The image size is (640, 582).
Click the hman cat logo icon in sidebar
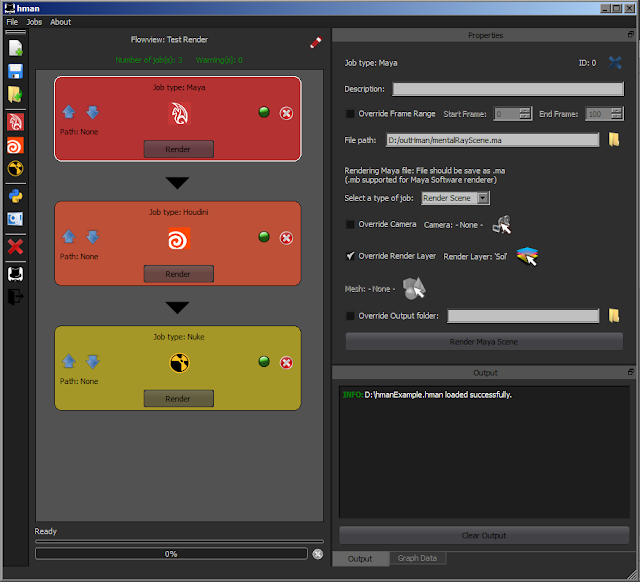16,274
